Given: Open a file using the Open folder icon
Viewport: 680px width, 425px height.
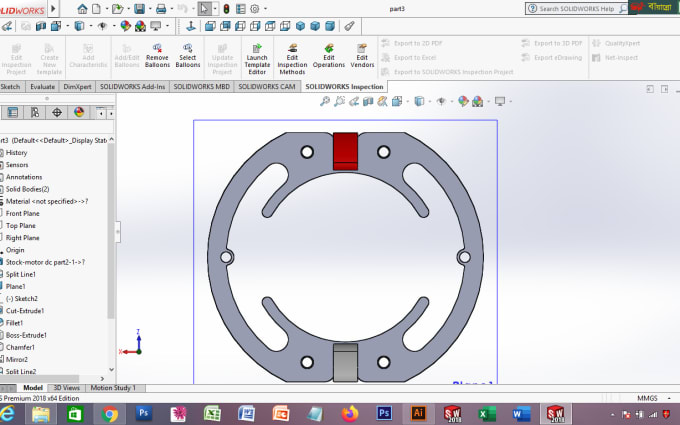Looking at the screenshot, I should tap(117, 8).
